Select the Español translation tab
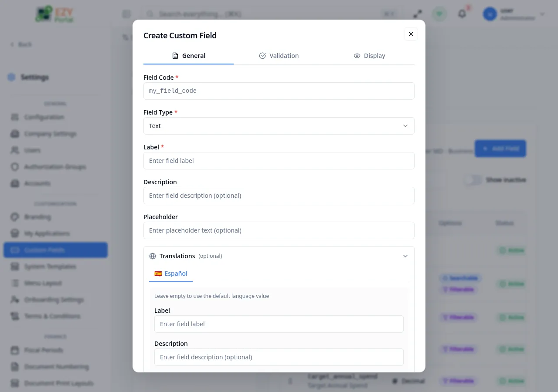Viewport: 558px width, 392px height. click(171, 274)
